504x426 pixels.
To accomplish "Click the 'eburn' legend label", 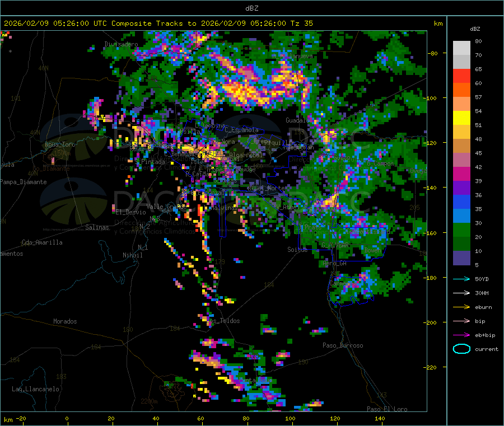I will (483, 307).
